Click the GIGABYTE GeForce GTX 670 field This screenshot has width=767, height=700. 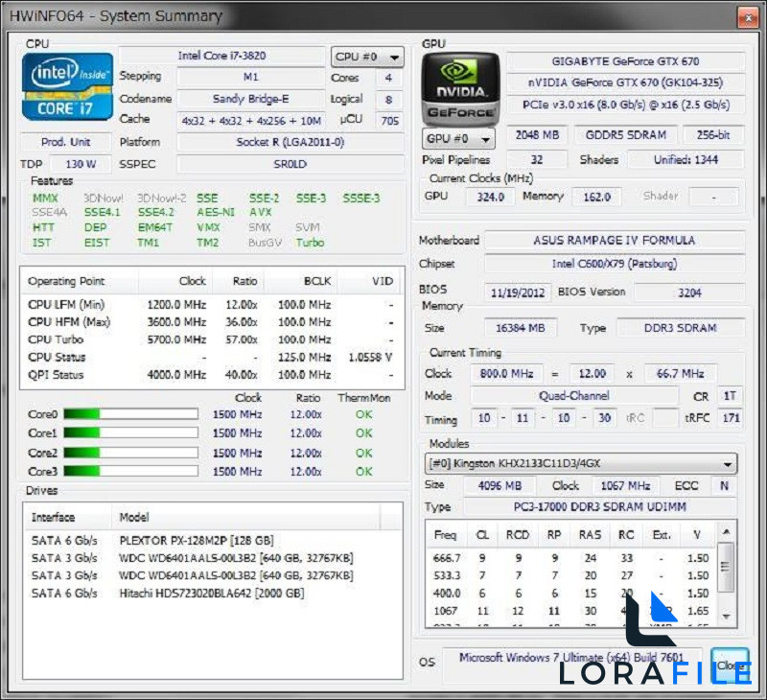click(x=626, y=61)
